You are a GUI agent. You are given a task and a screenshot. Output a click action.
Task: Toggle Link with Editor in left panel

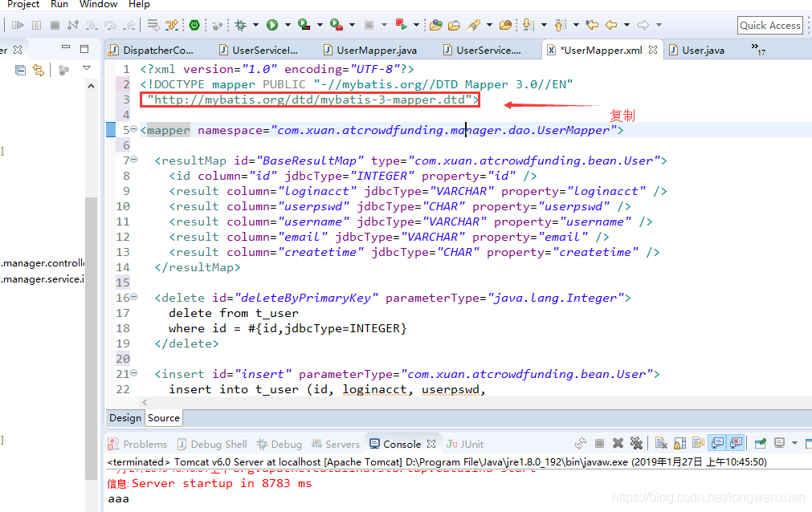[39, 70]
